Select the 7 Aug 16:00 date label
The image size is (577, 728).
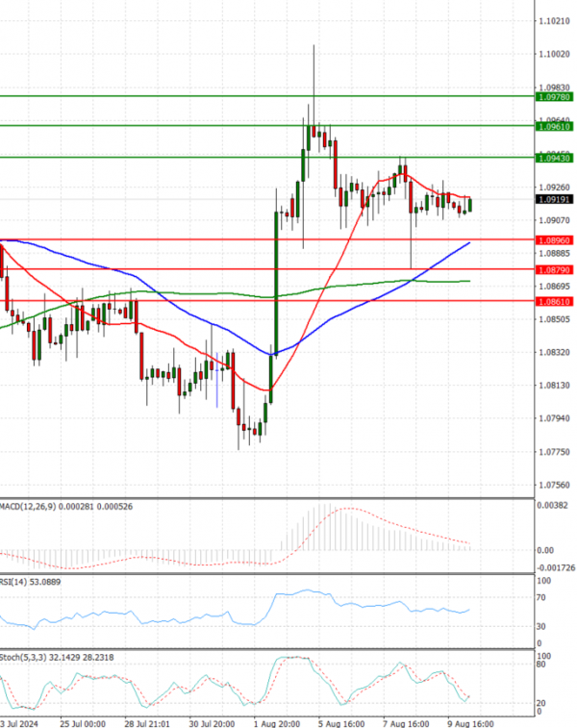404,721
